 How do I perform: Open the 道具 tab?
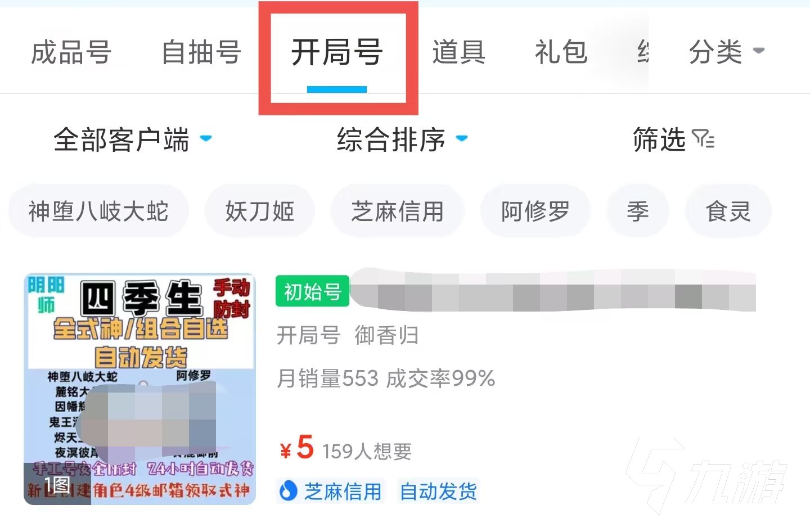pos(458,52)
